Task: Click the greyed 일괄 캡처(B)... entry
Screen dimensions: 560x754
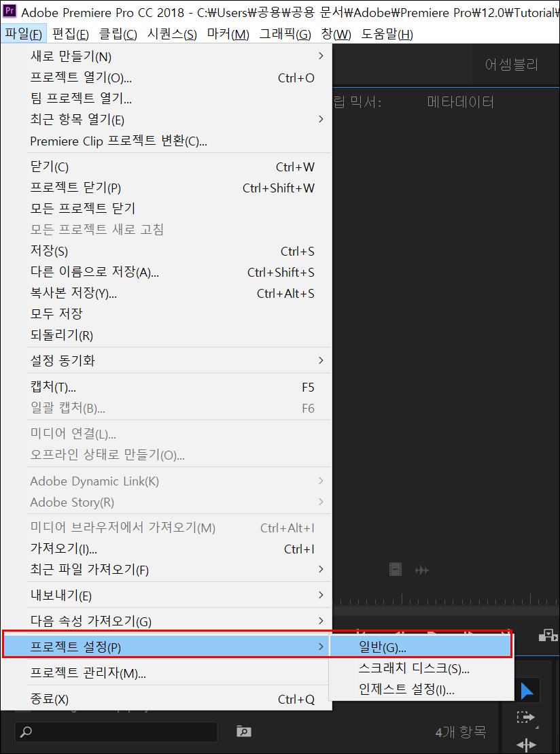Action: pyautogui.click(x=167, y=408)
